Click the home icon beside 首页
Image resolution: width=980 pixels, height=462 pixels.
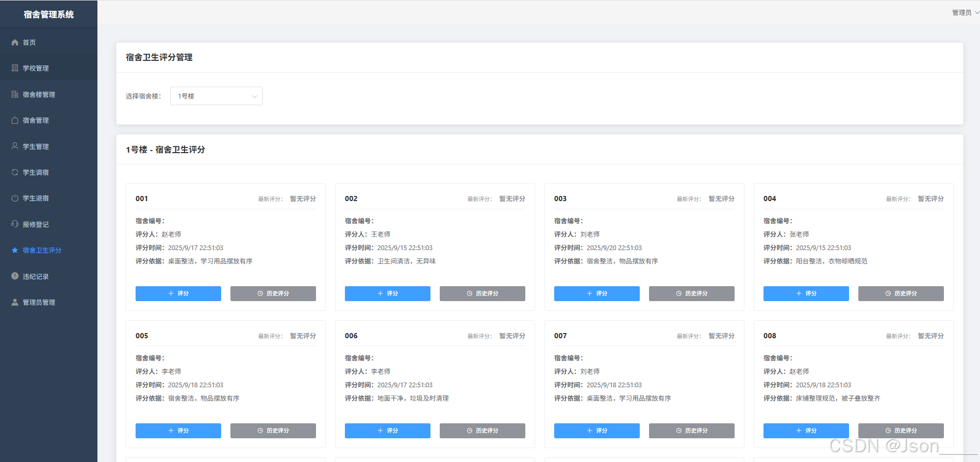(15, 42)
